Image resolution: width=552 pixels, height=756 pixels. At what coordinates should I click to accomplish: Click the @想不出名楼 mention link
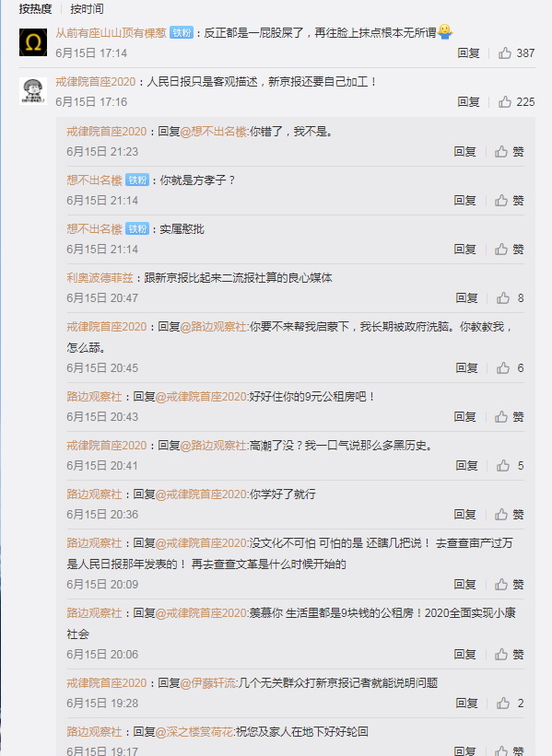coord(214,131)
